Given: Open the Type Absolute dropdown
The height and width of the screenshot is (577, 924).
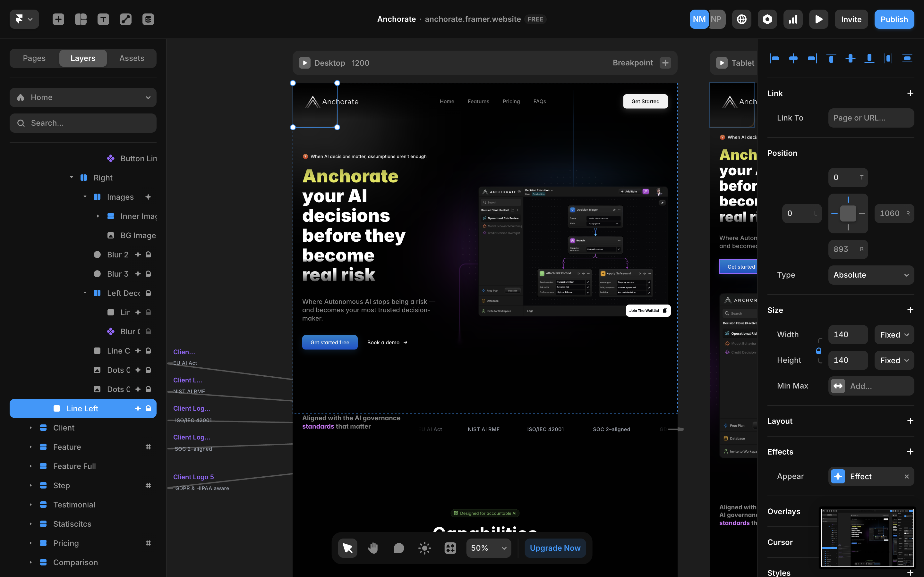Looking at the screenshot, I should 871,275.
